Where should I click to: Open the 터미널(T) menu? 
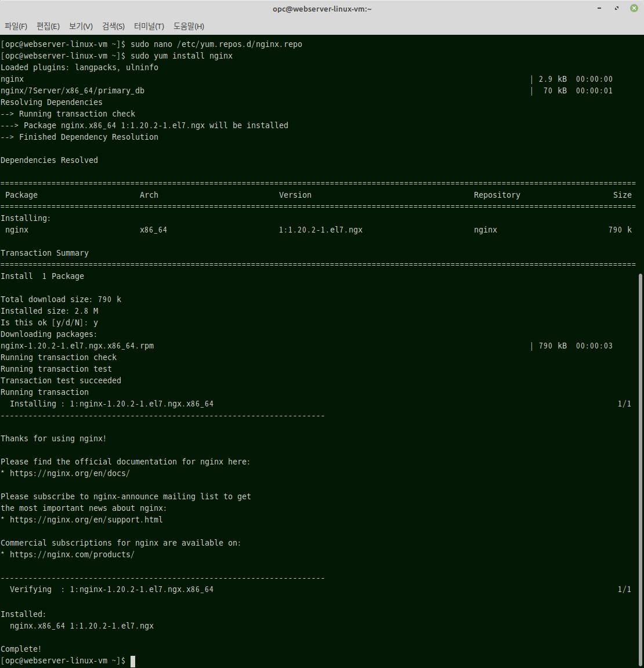click(149, 27)
